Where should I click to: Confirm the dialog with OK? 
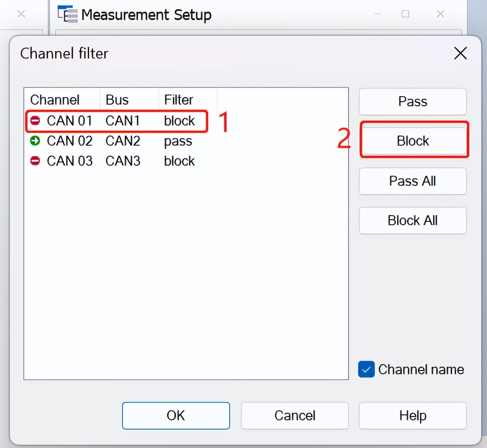coord(176,415)
